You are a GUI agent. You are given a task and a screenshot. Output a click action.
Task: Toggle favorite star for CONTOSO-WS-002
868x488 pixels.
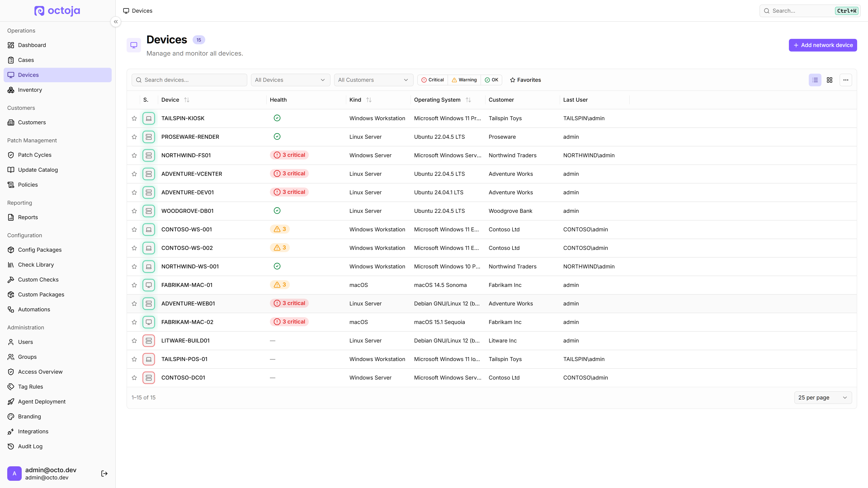pos(134,248)
